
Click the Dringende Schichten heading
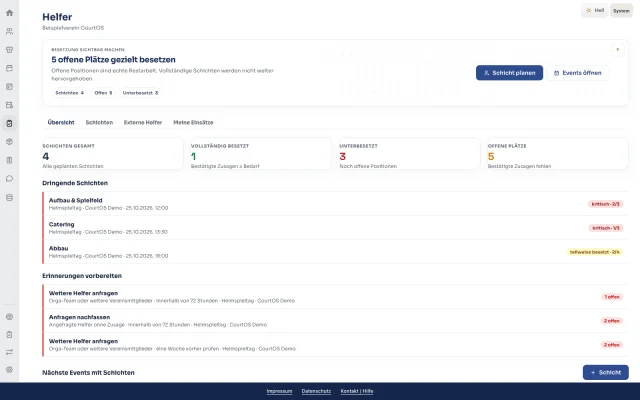pos(75,183)
